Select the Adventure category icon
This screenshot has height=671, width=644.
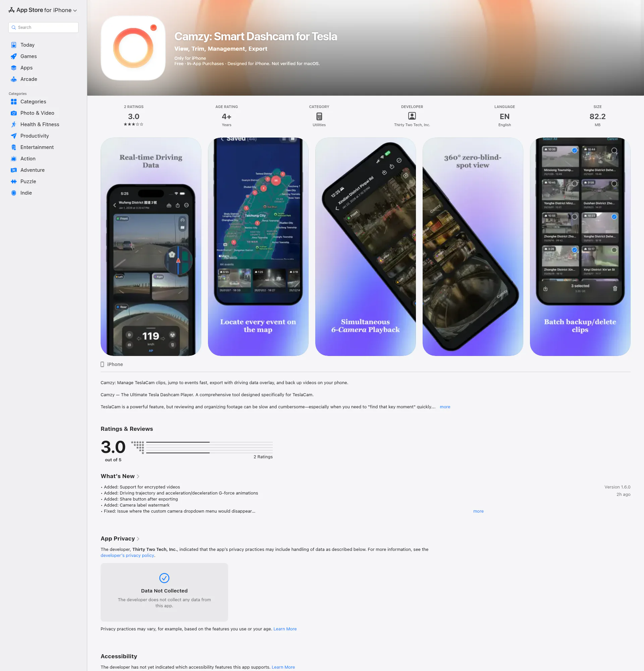pos(14,170)
